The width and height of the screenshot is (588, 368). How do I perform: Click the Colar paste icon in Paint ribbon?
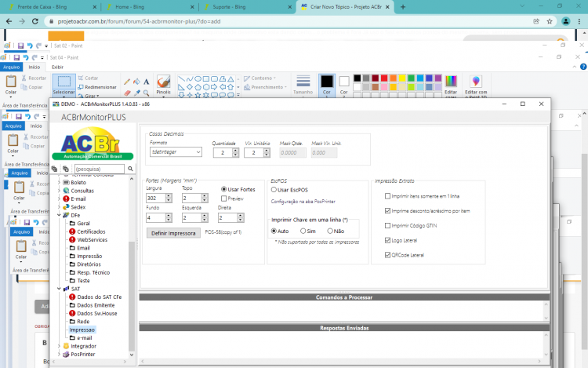tap(11, 85)
